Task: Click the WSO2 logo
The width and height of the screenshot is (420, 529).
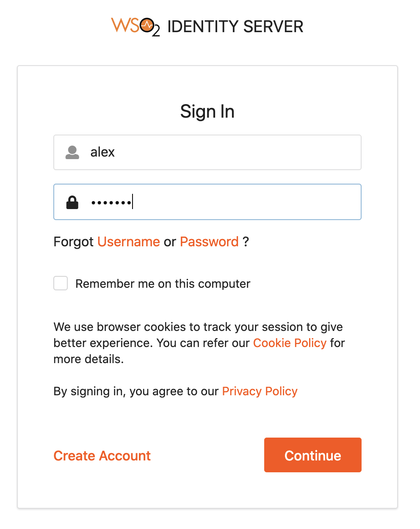Action: [135, 26]
